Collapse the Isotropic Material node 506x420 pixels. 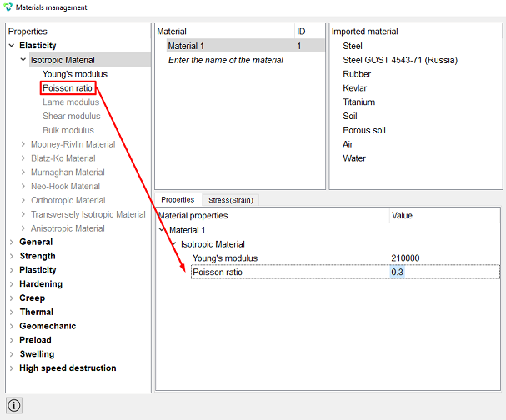[x=23, y=60]
